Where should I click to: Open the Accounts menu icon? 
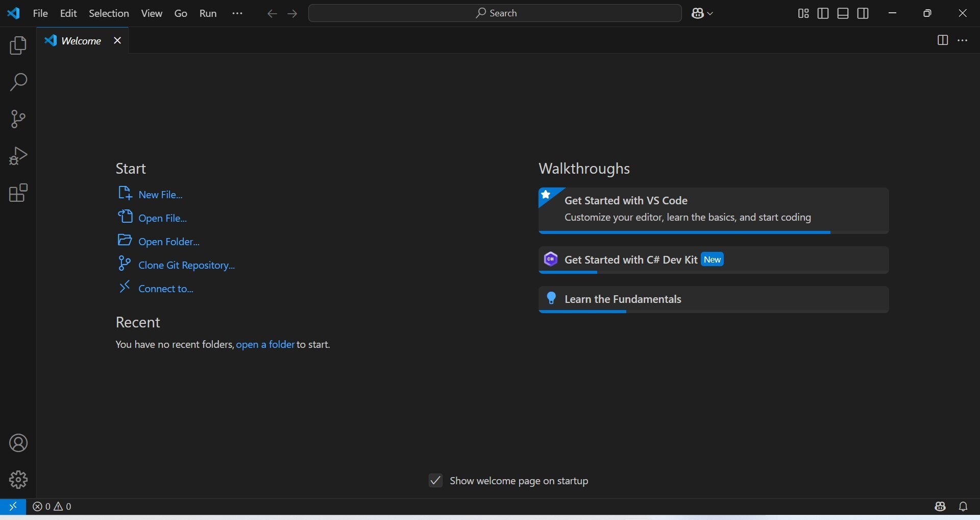[x=18, y=443]
